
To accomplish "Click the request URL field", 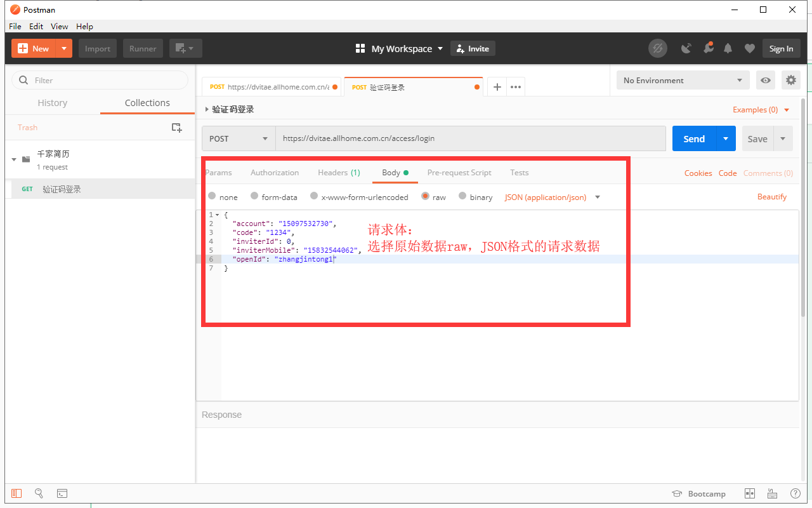I will coord(470,138).
